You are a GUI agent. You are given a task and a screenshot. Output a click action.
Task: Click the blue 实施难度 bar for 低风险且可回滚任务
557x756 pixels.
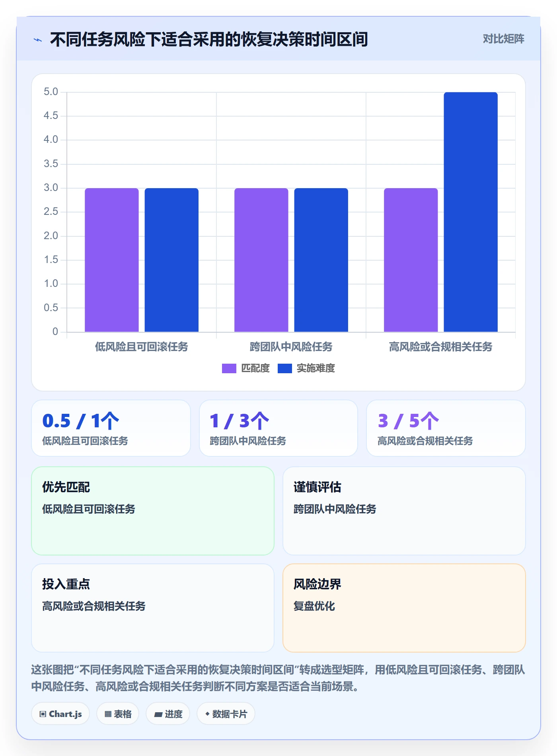coord(171,260)
